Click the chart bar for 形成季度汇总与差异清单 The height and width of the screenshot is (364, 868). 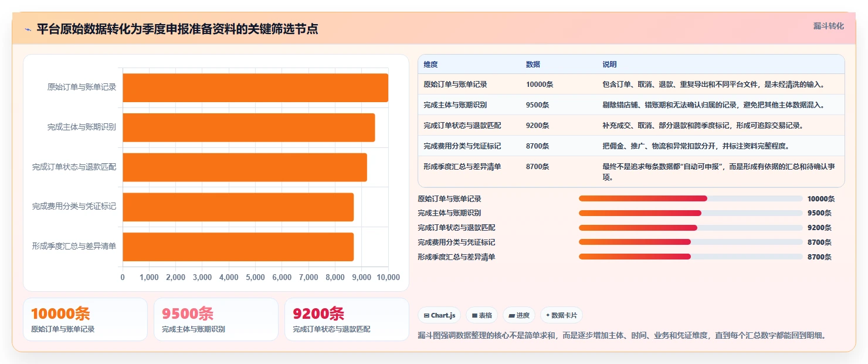[x=238, y=247]
